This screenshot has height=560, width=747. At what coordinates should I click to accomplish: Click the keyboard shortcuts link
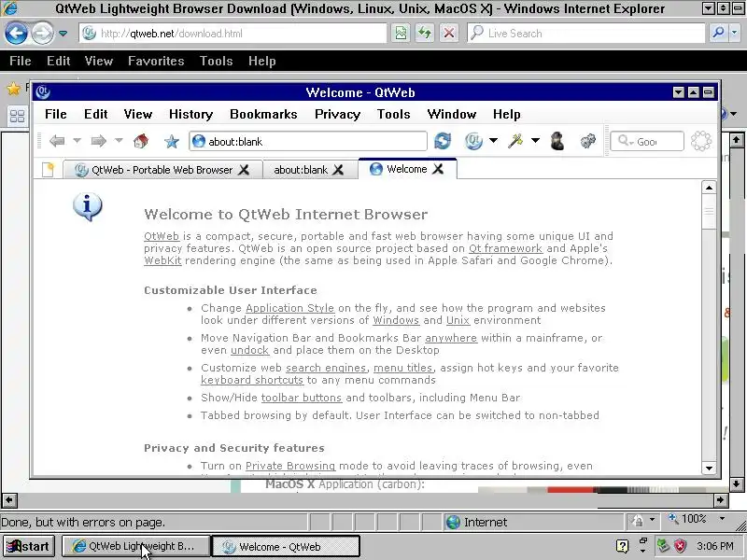[x=251, y=380]
